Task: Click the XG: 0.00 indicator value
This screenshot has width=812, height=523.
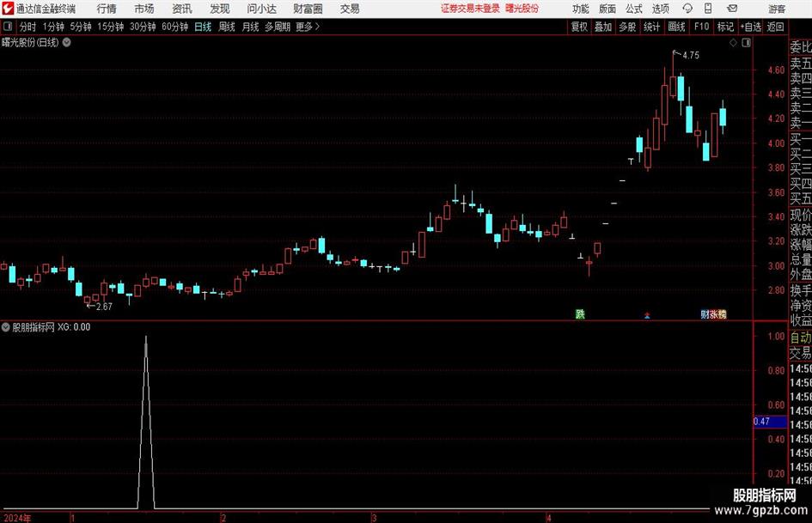Action: coord(74,326)
